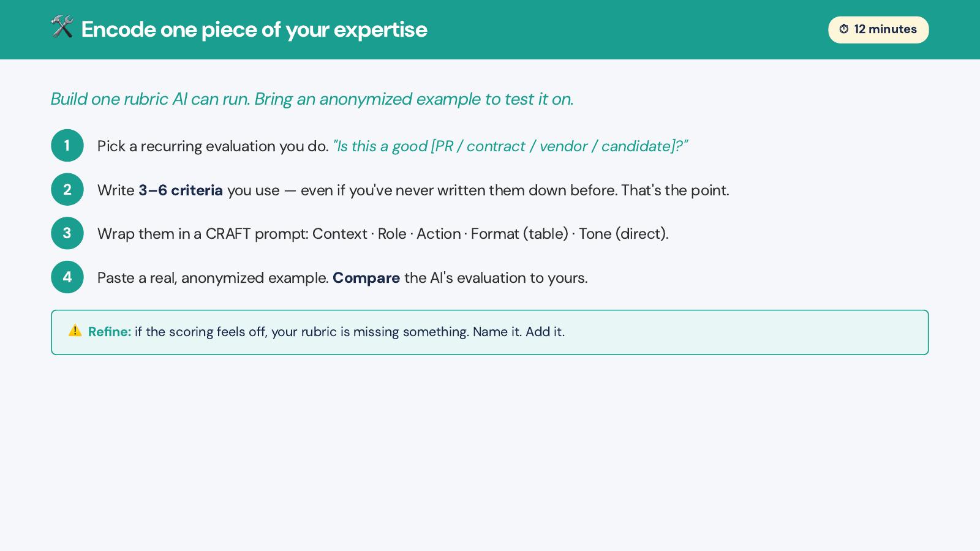Click the italic subtitle about building one rubric

click(x=312, y=99)
